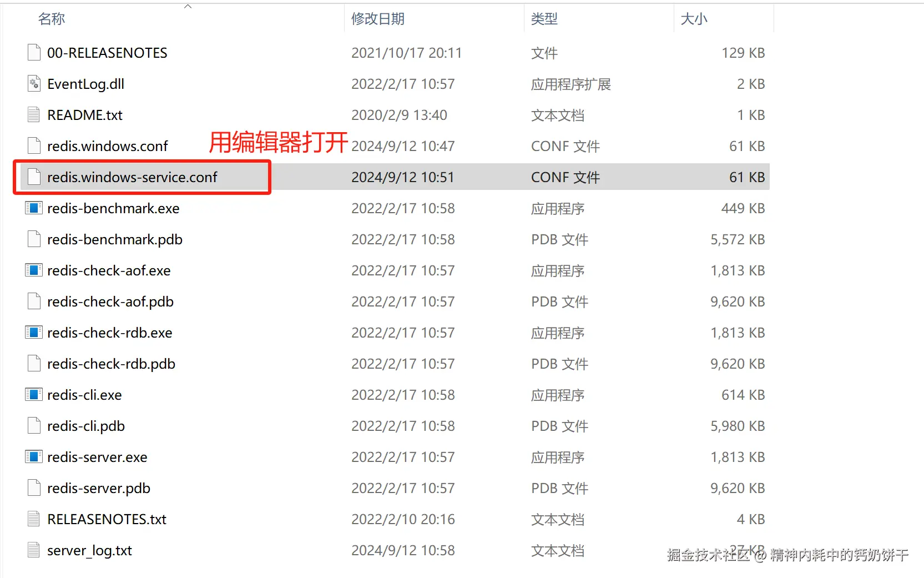Select the file name redis-server.pdb
The image size is (924, 578).
tap(99, 488)
